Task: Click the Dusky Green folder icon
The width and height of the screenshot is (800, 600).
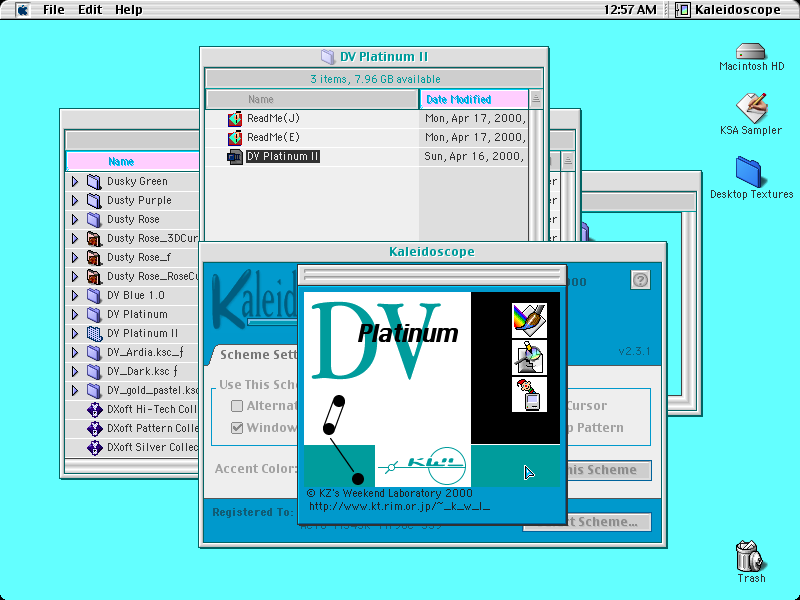Action: [x=94, y=181]
